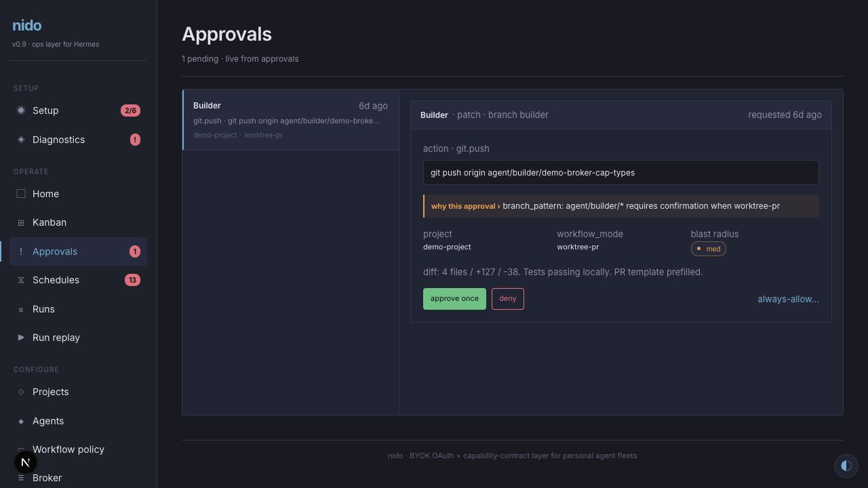Click 'Builder · patch · branch builder' header
The width and height of the screenshot is (868, 488).
pos(484,115)
